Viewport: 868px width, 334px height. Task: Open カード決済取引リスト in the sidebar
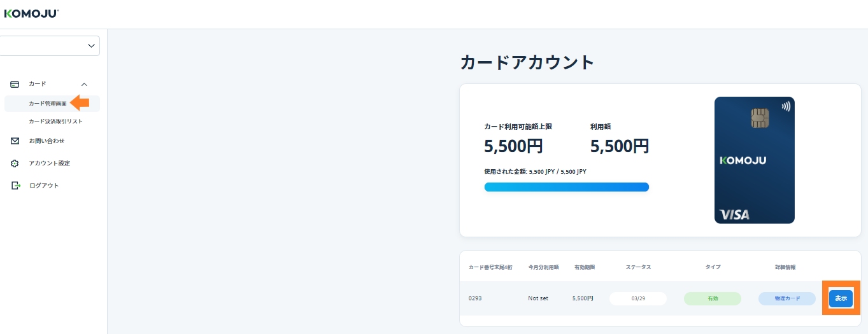click(x=55, y=122)
